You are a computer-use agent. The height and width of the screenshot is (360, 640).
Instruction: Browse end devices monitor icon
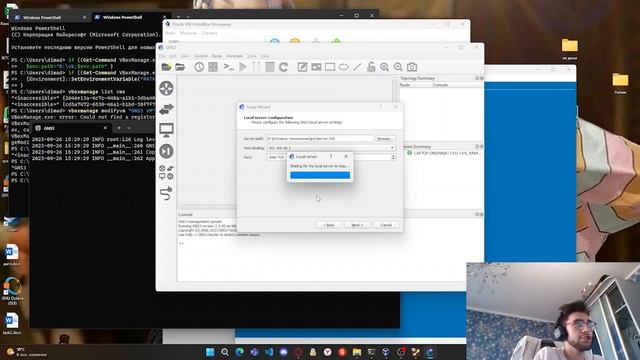(x=166, y=130)
